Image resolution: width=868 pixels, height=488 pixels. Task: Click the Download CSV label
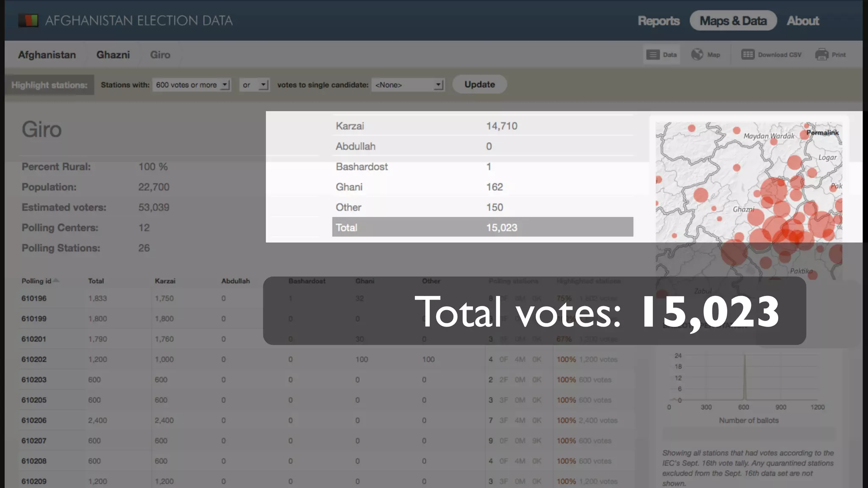(779, 55)
